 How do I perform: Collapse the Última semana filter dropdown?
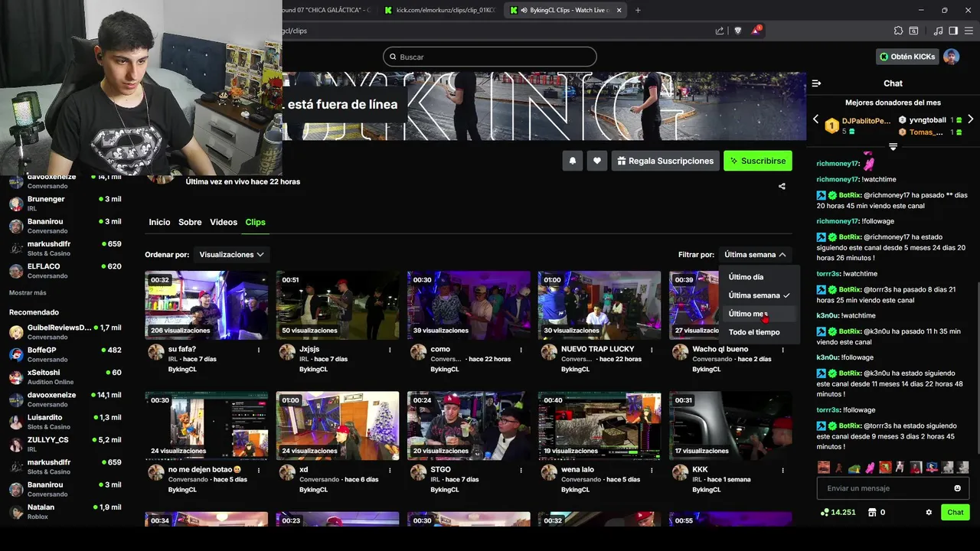(755, 254)
